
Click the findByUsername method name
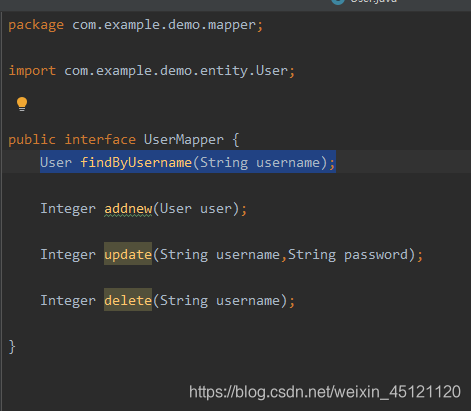click(136, 163)
